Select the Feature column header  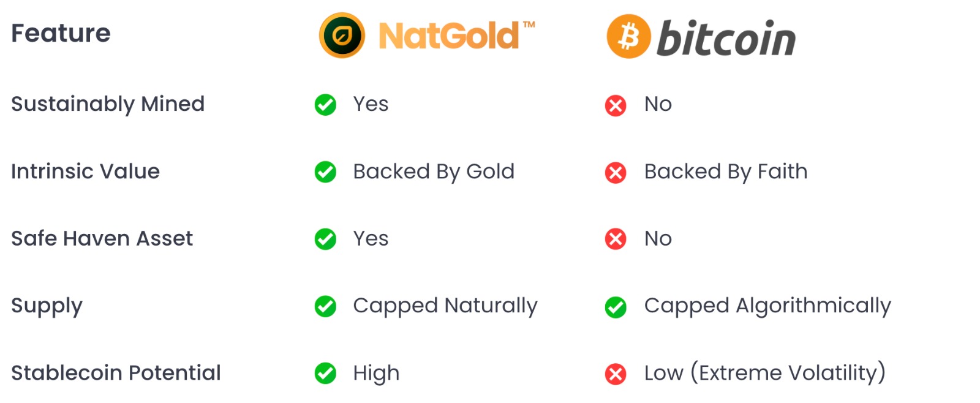[x=61, y=33]
